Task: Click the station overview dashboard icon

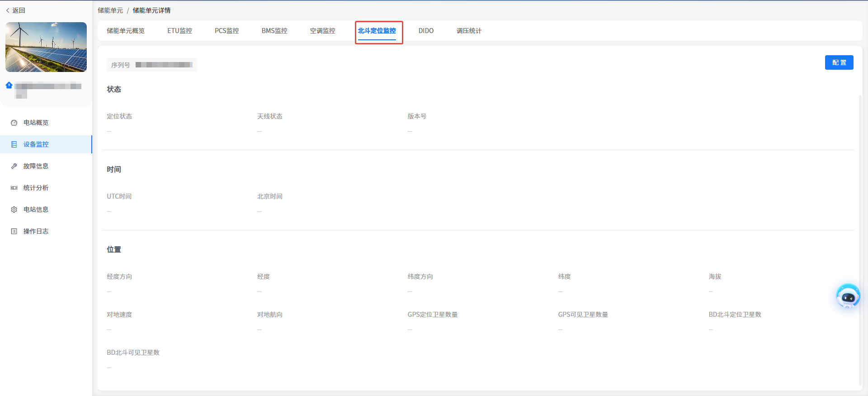Action: point(14,123)
